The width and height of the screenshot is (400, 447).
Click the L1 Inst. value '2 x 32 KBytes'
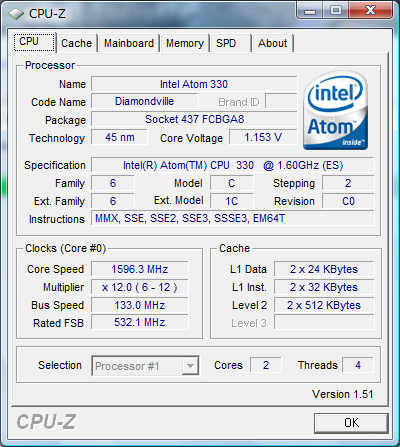pyautogui.click(x=324, y=287)
